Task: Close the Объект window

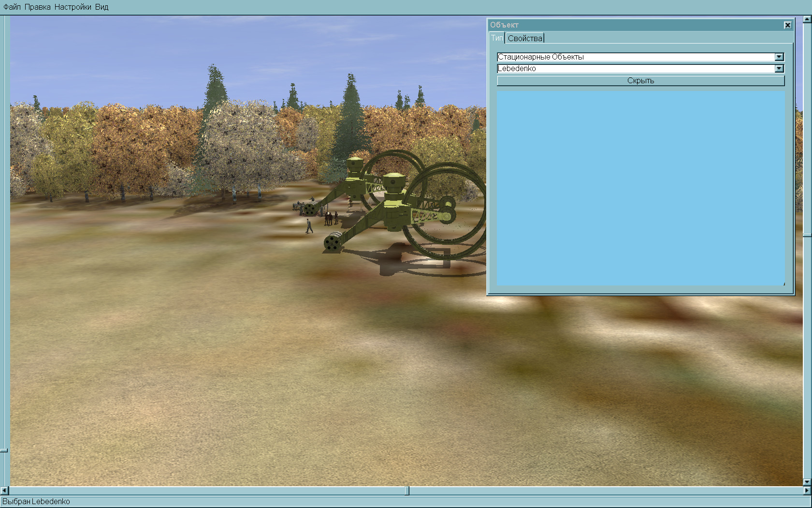Action: [x=787, y=25]
